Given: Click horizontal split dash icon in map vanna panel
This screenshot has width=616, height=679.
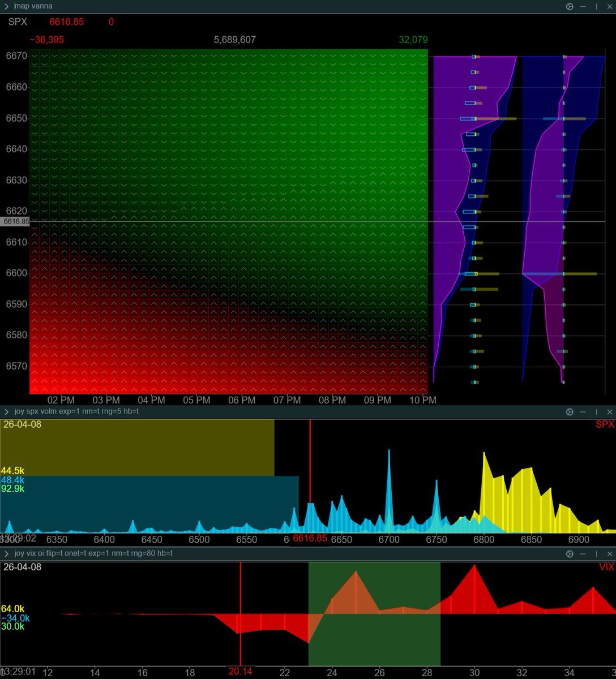Looking at the screenshot, I should point(583,6).
